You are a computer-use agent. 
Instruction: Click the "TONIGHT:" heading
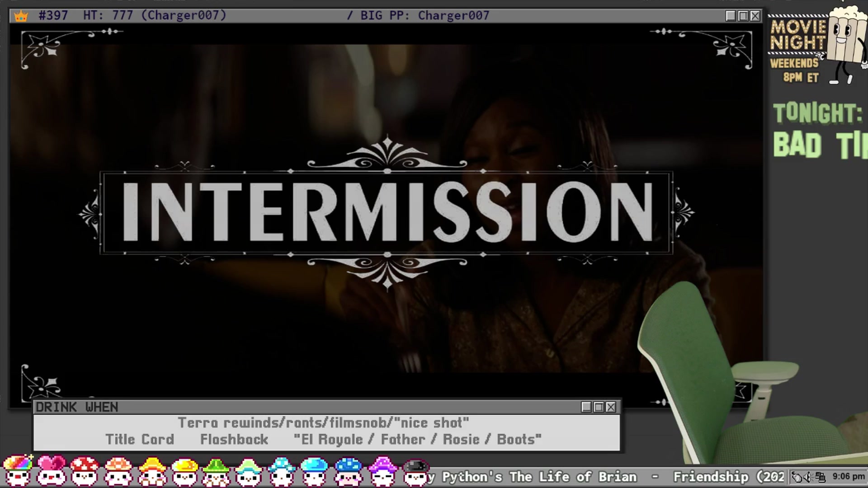click(817, 113)
